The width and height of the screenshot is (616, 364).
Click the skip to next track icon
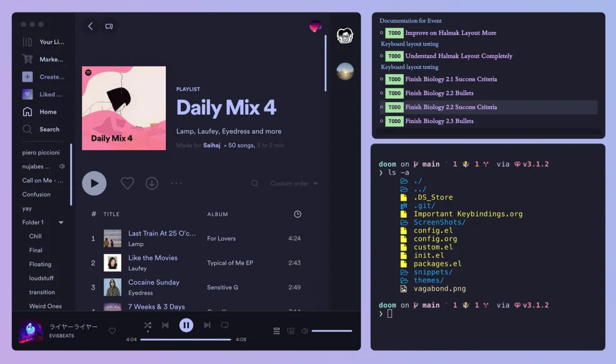(207, 326)
